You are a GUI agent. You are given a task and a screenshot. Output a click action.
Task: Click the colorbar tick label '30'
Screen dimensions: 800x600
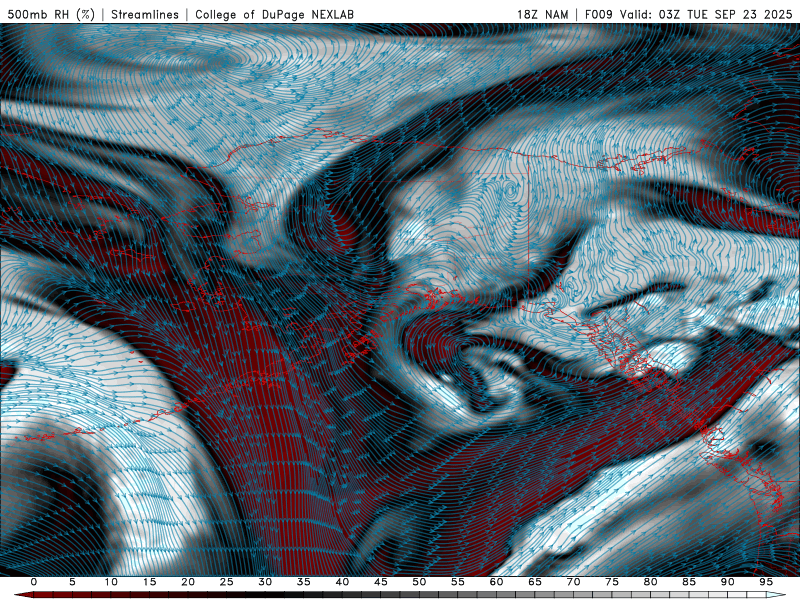[265, 582]
